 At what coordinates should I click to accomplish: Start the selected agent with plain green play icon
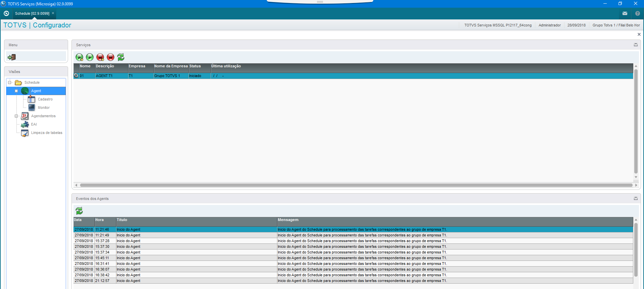(90, 57)
